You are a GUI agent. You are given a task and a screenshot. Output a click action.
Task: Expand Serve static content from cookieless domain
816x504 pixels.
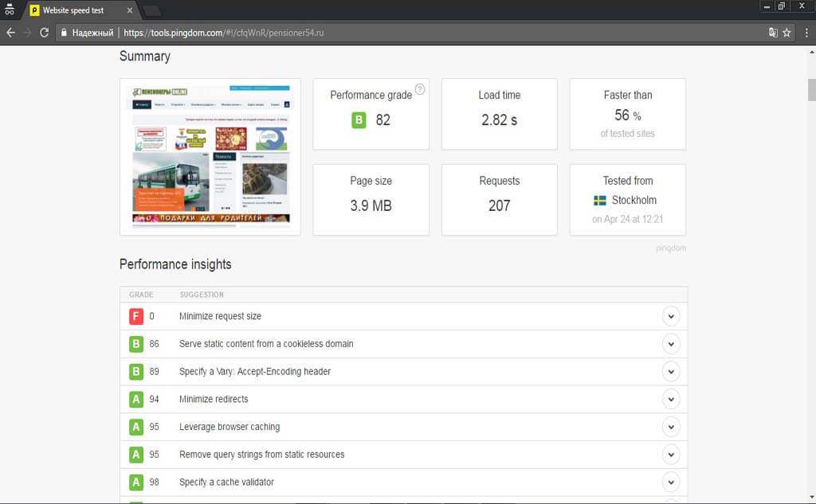tap(671, 344)
